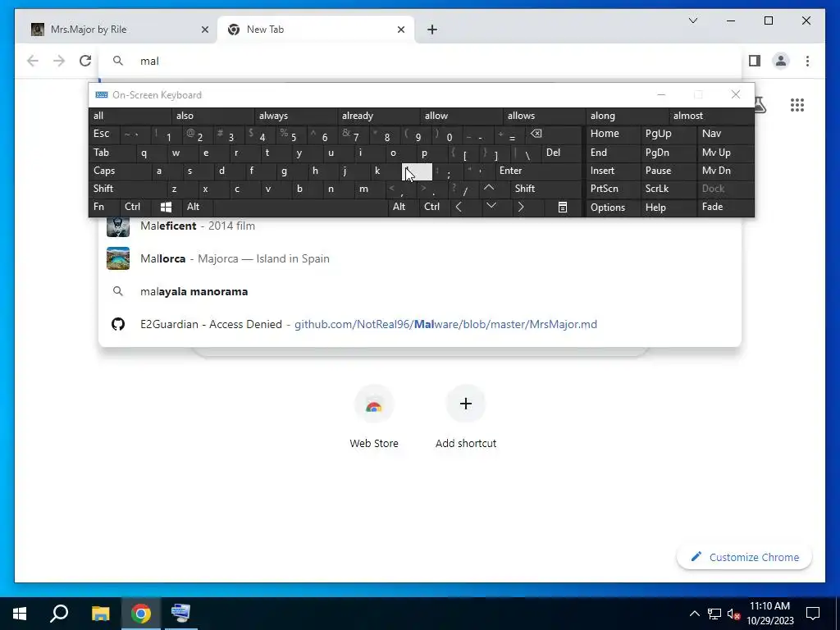Image resolution: width=840 pixels, height=630 pixels.
Task: Choose the Mallorca island suggestion
Action: point(421,258)
